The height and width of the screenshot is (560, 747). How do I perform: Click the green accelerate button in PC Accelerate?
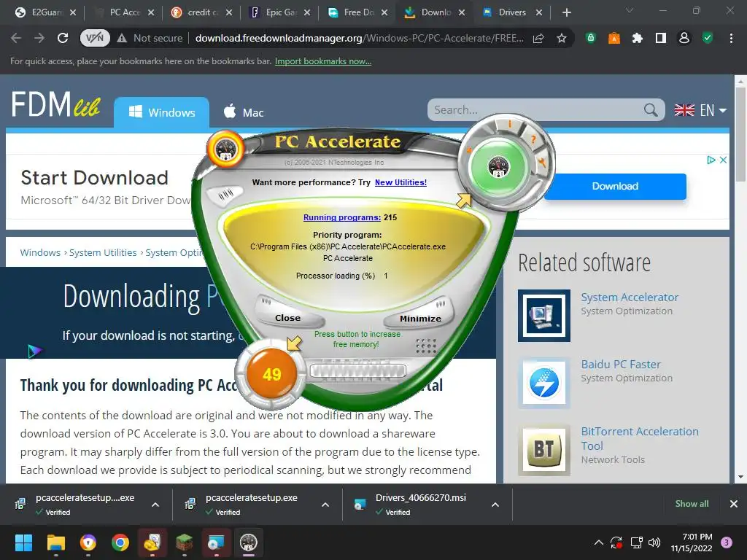[x=498, y=167]
